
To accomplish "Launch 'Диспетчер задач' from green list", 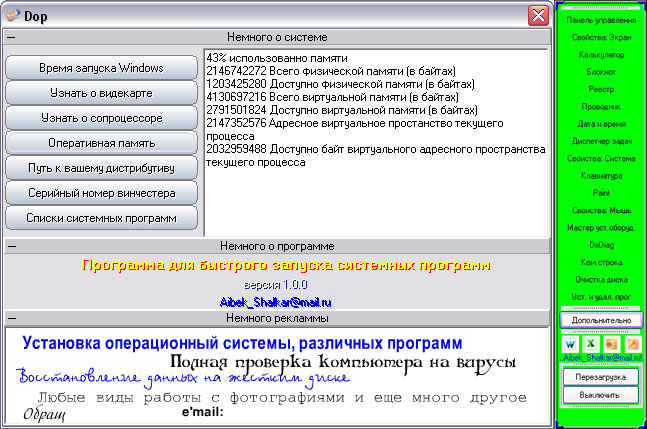I will [600, 139].
